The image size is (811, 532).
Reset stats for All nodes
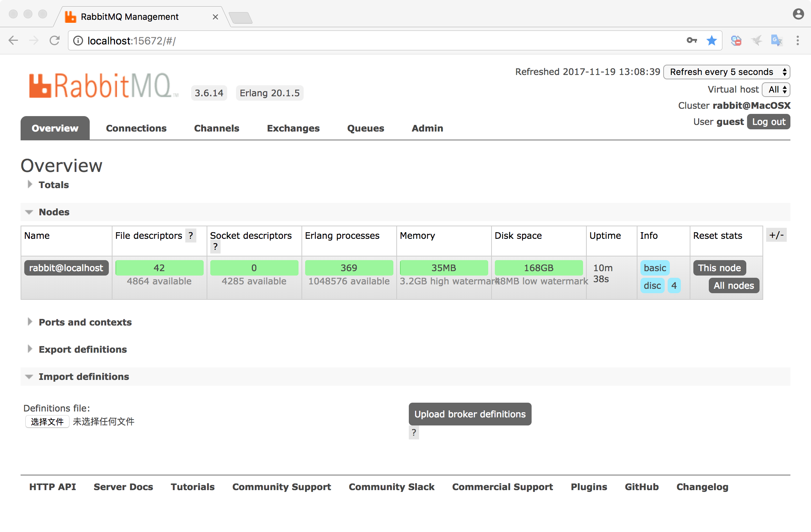coord(734,285)
